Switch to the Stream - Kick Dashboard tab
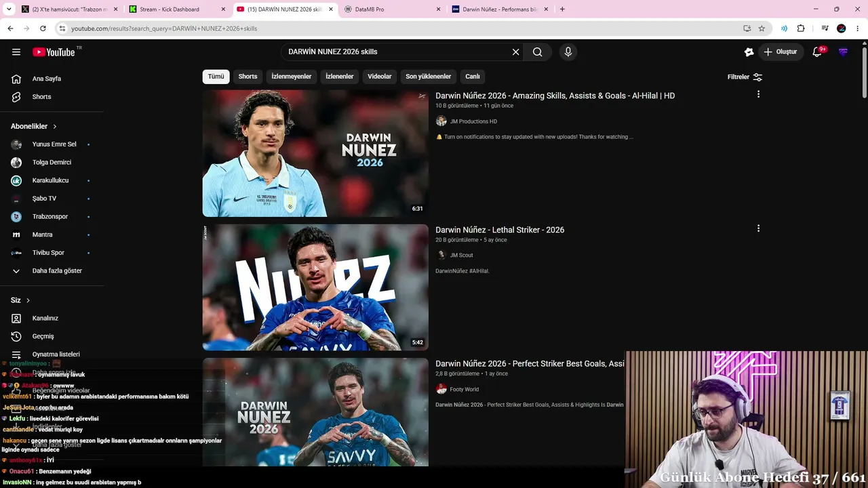The image size is (868, 488). (x=178, y=9)
